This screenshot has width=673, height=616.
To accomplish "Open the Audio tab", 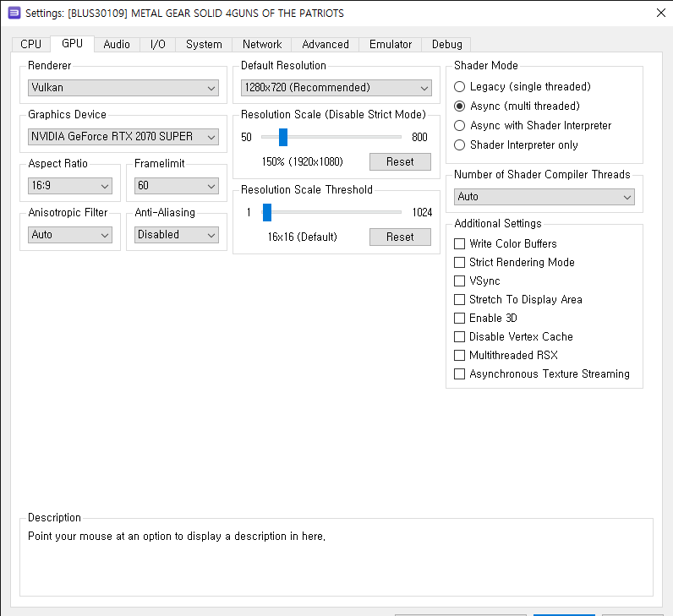I will point(117,44).
